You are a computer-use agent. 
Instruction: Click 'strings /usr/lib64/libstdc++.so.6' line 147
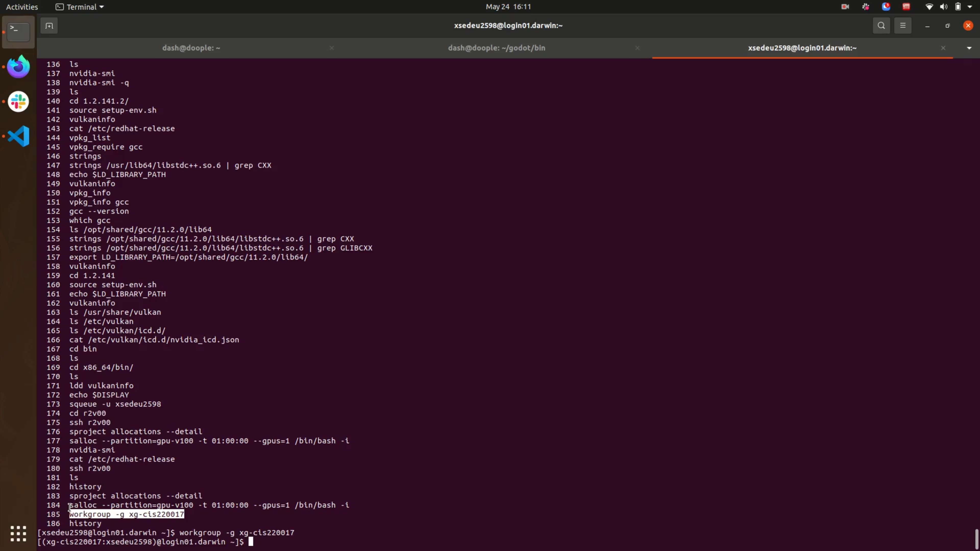(145, 165)
